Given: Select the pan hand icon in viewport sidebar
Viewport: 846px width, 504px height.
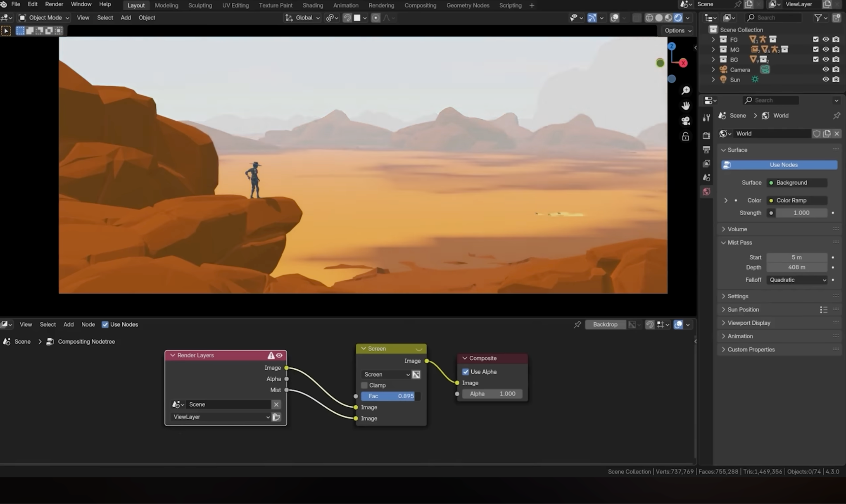Looking at the screenshot, I should pyautogui.click(x=685, y=105).
